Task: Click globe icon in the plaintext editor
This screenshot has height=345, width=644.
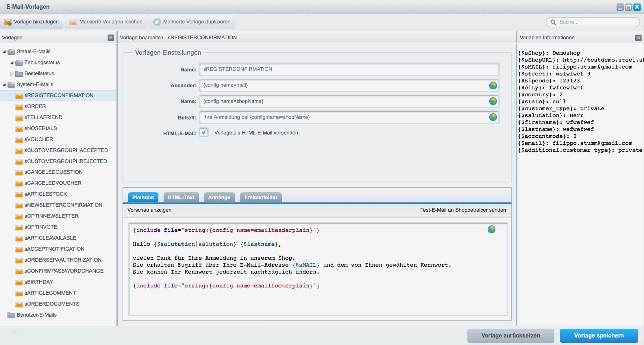Action: click(491, 229)
